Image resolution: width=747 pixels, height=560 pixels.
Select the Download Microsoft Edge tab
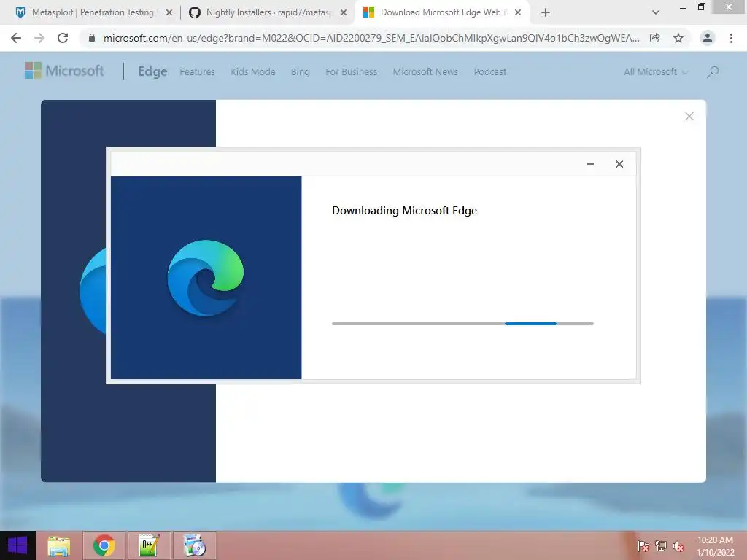441,12
